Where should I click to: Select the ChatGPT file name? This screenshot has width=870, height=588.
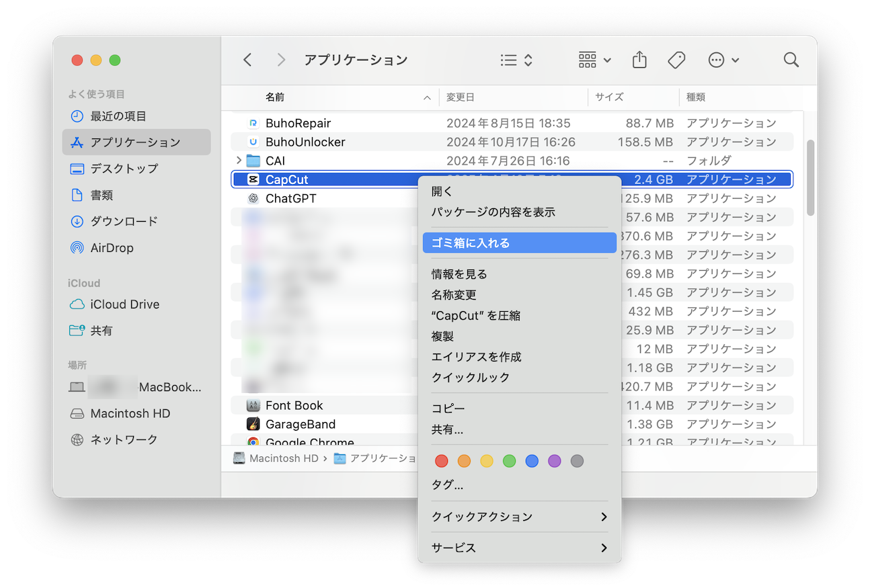tap(290, 198)
